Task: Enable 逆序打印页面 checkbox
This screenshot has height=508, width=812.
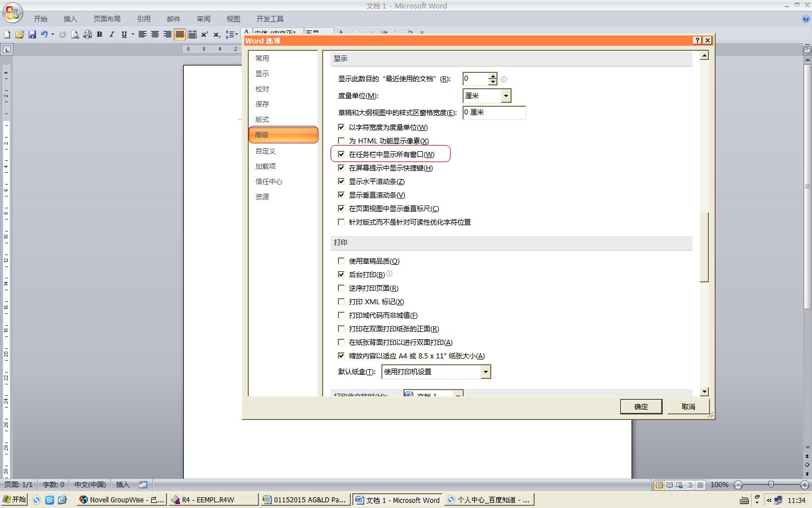Action: (341, 288)
